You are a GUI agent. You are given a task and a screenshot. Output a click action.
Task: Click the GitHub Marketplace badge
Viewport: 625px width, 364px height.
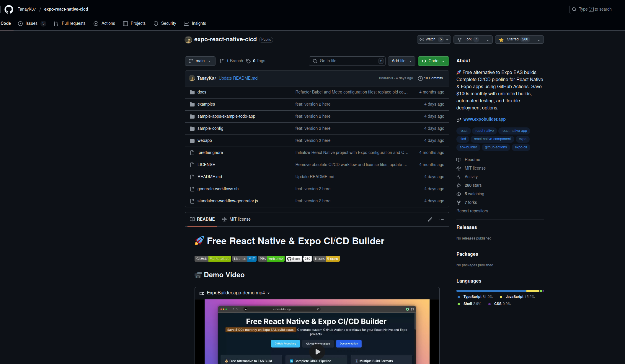213,259
